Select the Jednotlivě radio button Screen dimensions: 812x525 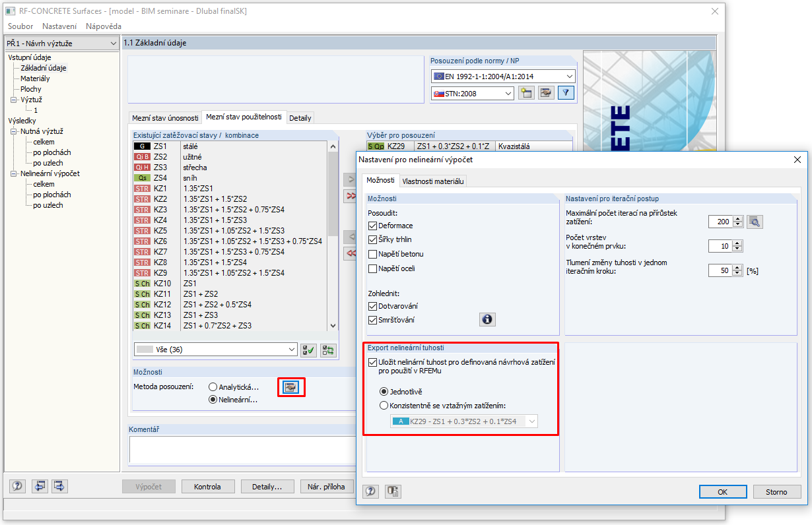click(x=384, y=392)
